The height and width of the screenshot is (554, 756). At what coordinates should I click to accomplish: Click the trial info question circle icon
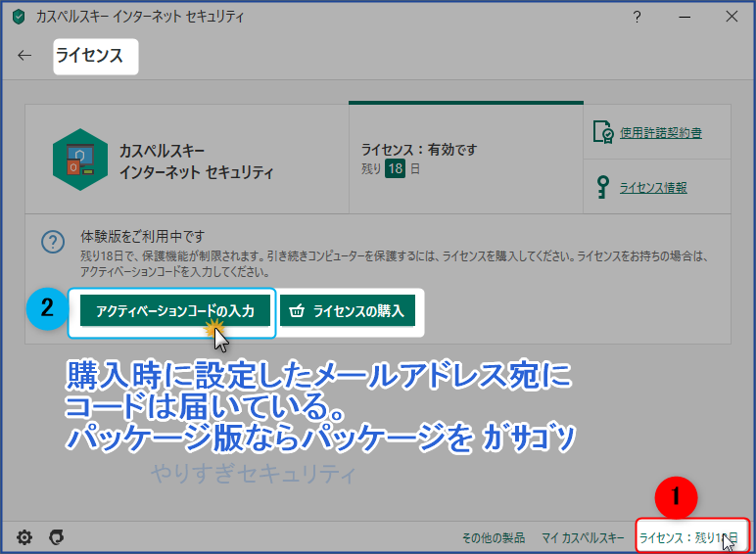(x=53, y=243)
